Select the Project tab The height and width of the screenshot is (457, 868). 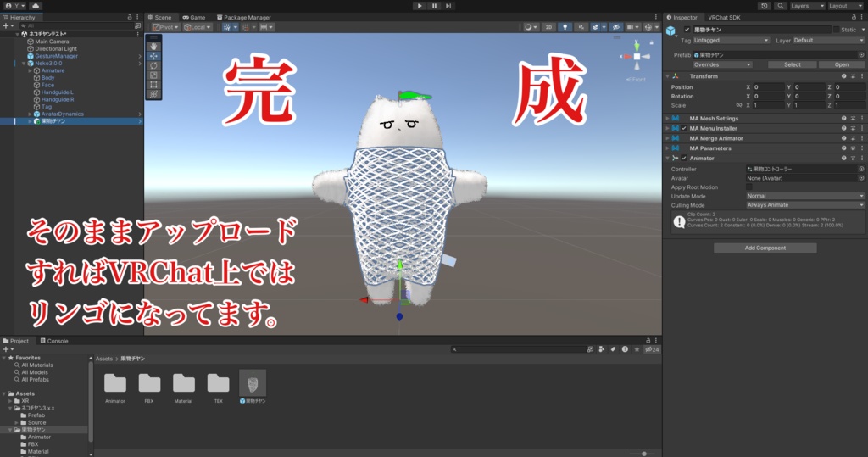(x=15, y=341)
